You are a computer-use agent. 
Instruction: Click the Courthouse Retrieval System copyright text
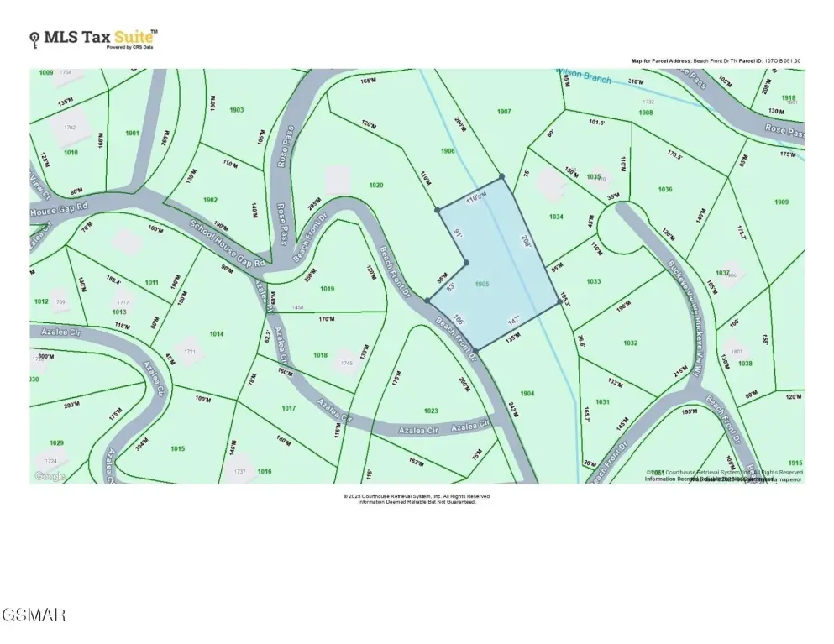pyautogui.click(x=417, y=496)
